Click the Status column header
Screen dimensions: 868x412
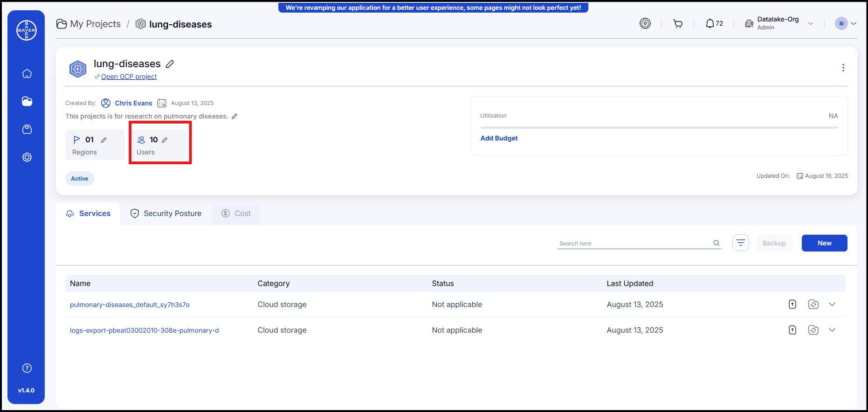[x=443, y=283]
